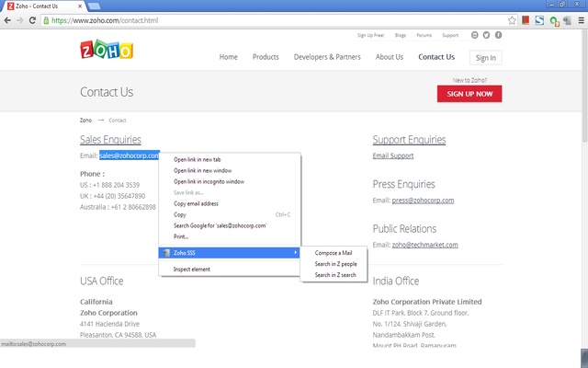The width and height of the screenshot is (588, 368).
Task: Click the Zoho logo
Action: 107,49
